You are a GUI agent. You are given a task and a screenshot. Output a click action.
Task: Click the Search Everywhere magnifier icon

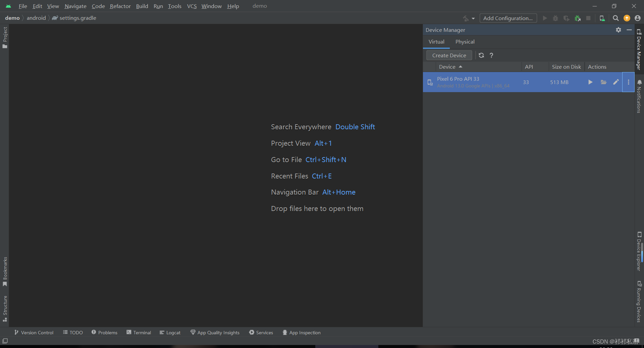pyautogui.click(x=616, y=18)
